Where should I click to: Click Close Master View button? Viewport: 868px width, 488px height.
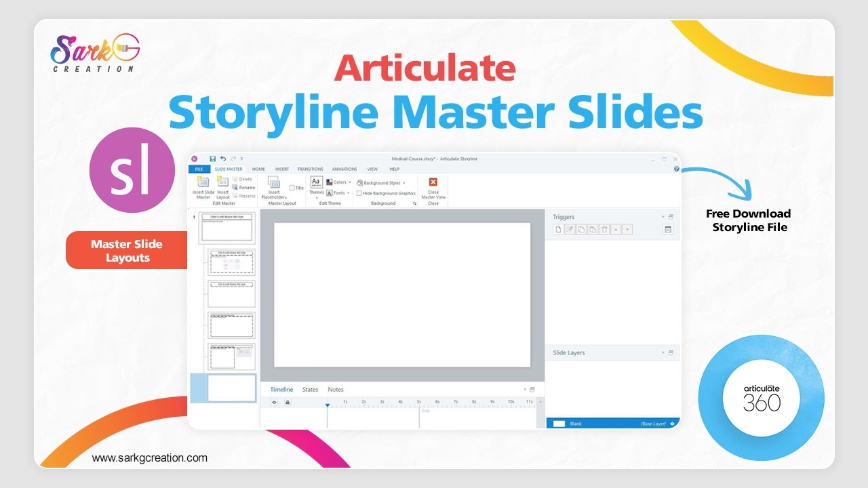click(433, 187)
